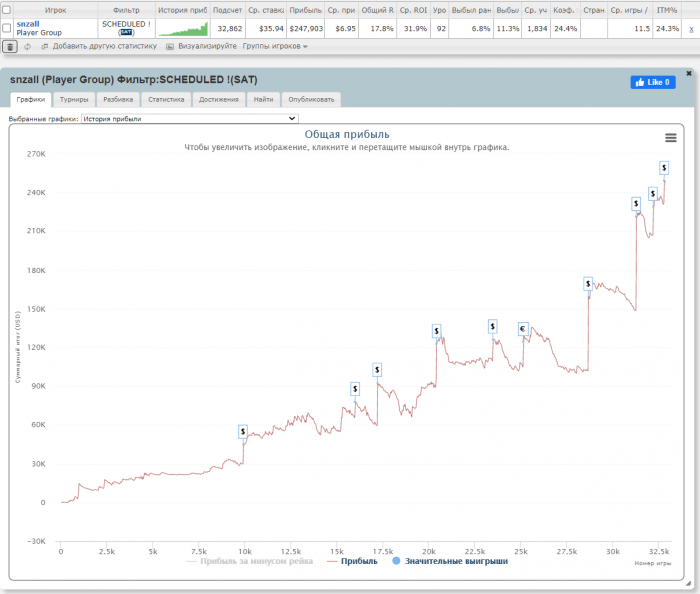This screenshot has height=594, width=700.
Task: Sort by the Ср. ROI column header
Action: click(x=413, y=10)
